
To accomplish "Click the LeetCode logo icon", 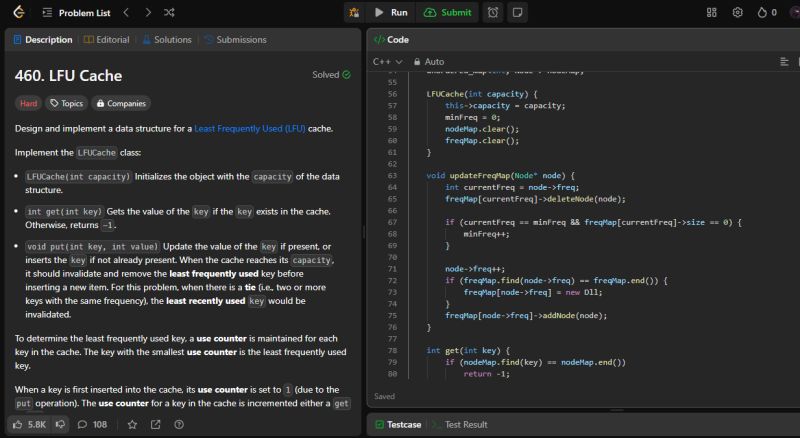I will (x=19, y=13).
